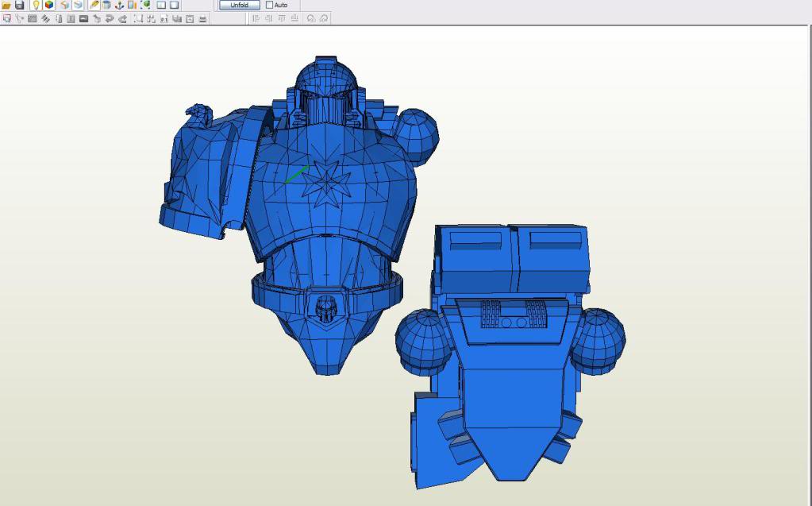Show the right-split window layout icon

174,6
